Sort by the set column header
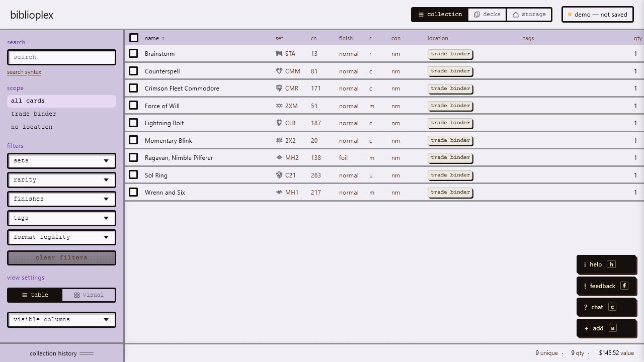Screen dimensions: 644x362 tap(279, 38)
